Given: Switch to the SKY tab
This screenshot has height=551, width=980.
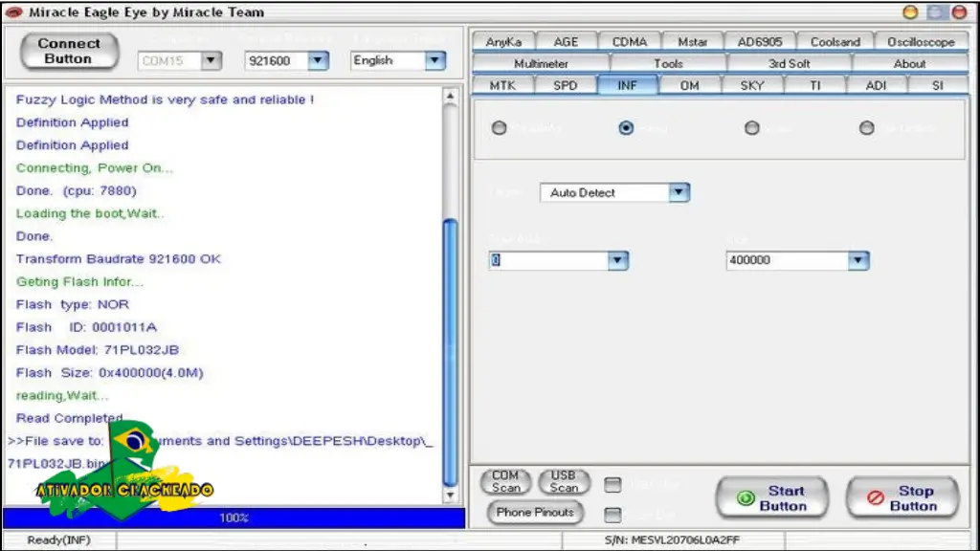Looking at the screenshot, I should 752,85.
